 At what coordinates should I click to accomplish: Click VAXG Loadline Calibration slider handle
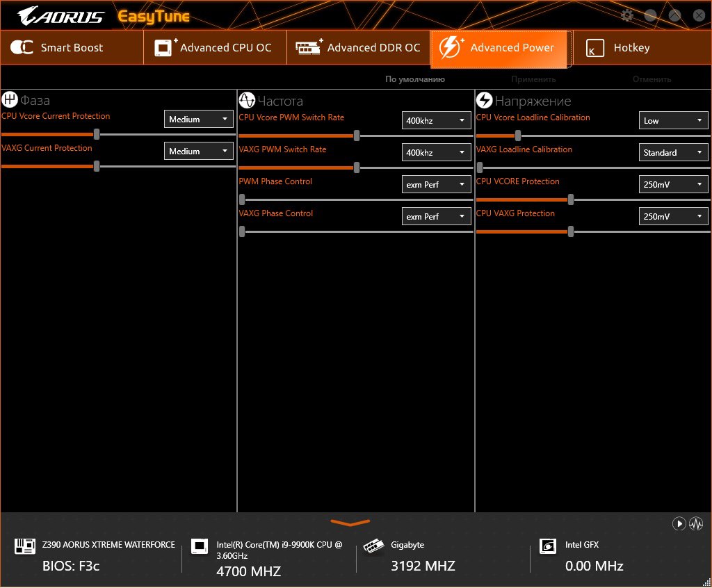(480, 168)
